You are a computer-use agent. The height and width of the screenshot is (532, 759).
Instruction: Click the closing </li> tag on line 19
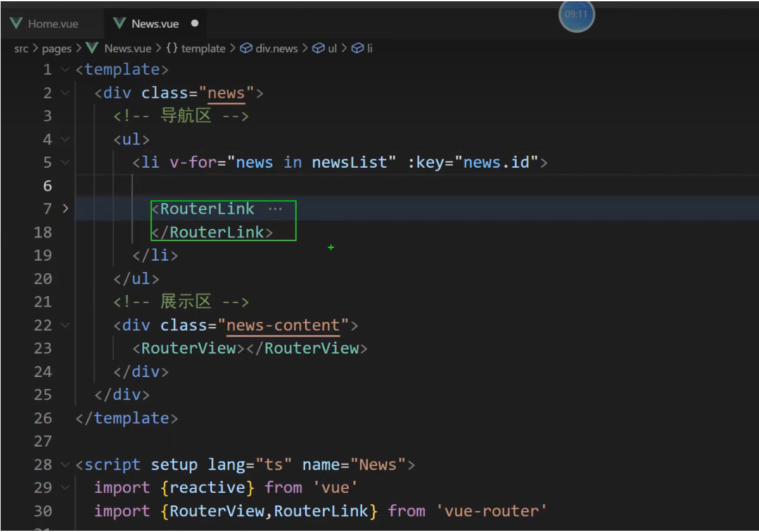(x=155, y=256)
